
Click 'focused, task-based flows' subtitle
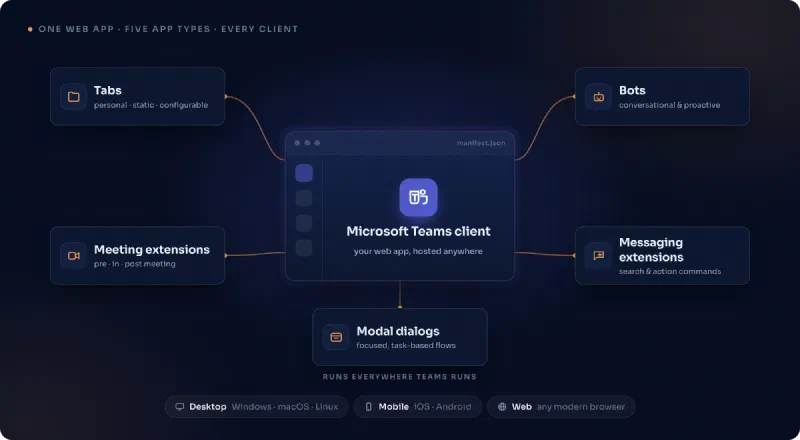tap(406, 346)
